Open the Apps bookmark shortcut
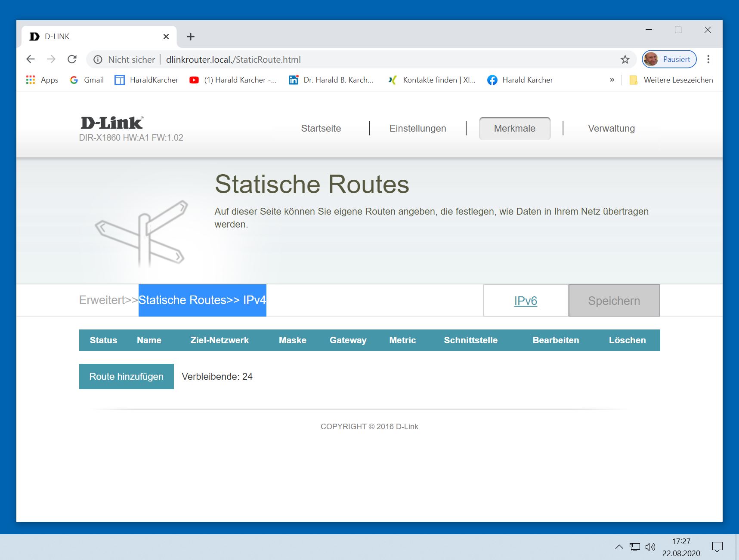This screenshot has height=560, width=739. tap(42, 80)
